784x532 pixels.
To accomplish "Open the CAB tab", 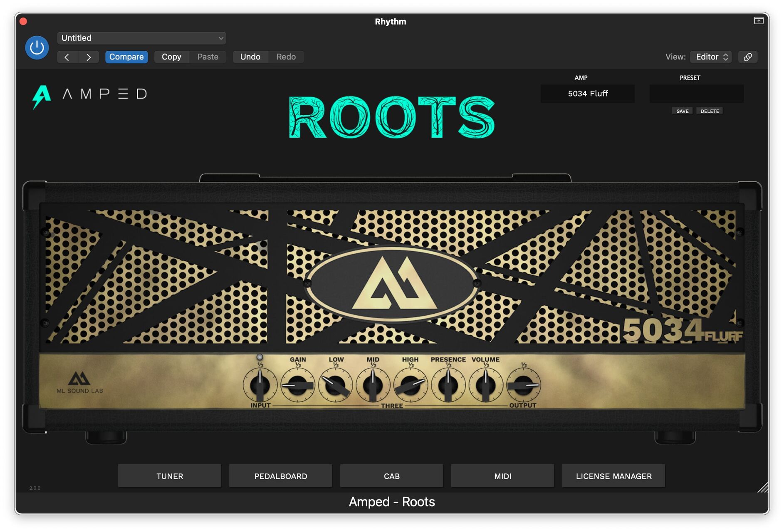I will click(x=391, y=476).
